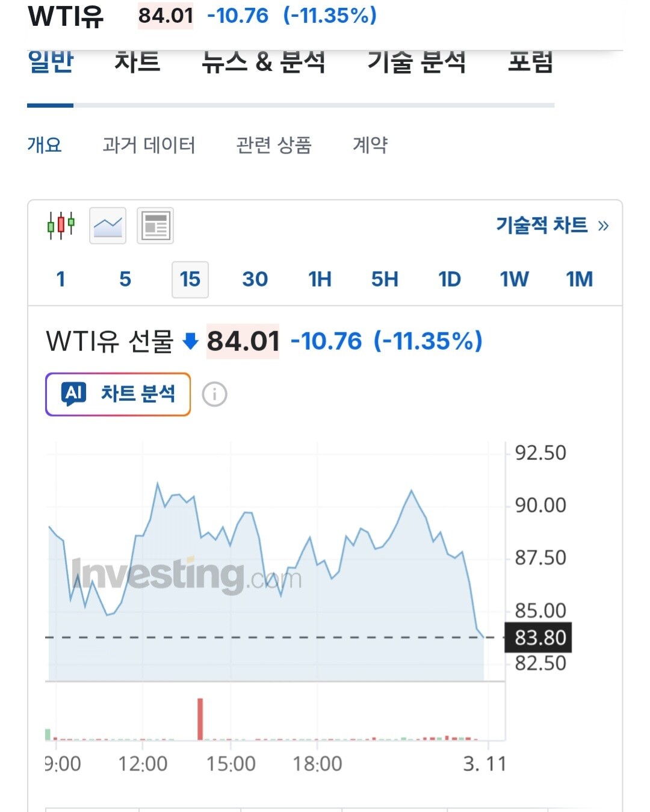Click the tall red volume bar

pos(200,719)
